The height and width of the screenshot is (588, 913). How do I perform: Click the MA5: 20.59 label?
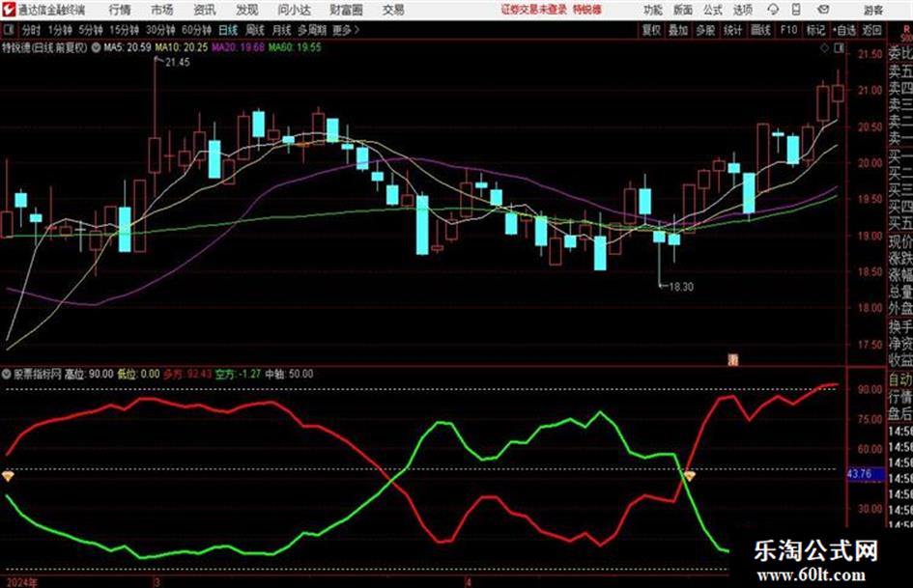(x=128, y=47)
